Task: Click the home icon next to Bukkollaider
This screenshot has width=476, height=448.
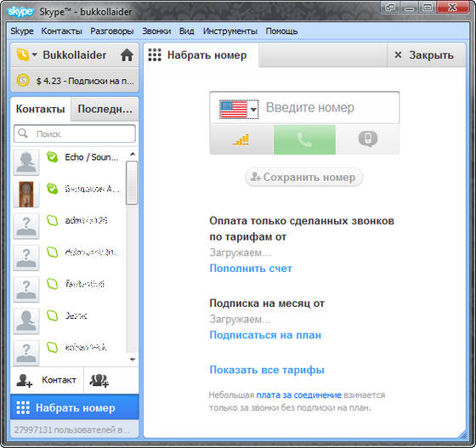Action: (127, 55)
